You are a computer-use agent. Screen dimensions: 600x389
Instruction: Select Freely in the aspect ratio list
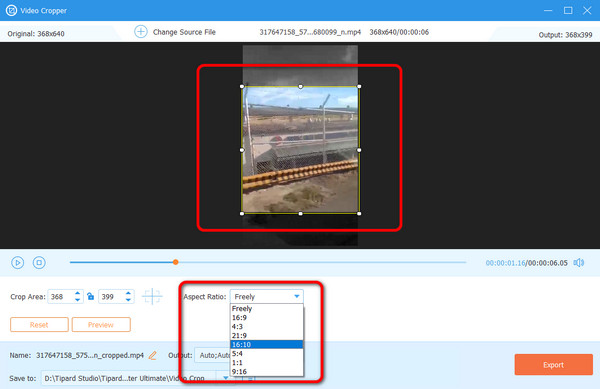[267, 308]
